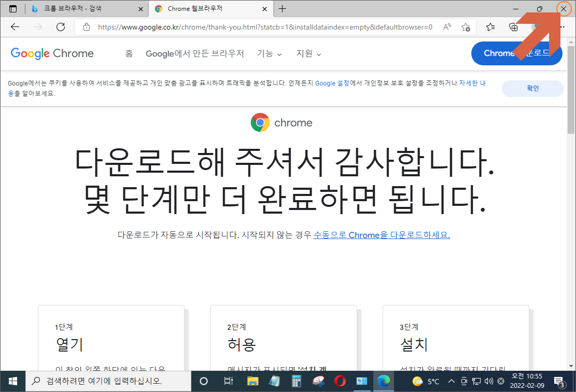The width and height of the screenshot is (576, 392).
Task: Open the Collections panel
Action: pyautogui.click(x=513, y=27)
